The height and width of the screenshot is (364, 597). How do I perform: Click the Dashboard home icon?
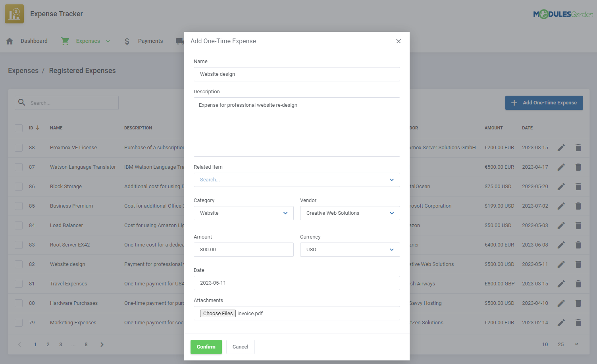[10, 41]
